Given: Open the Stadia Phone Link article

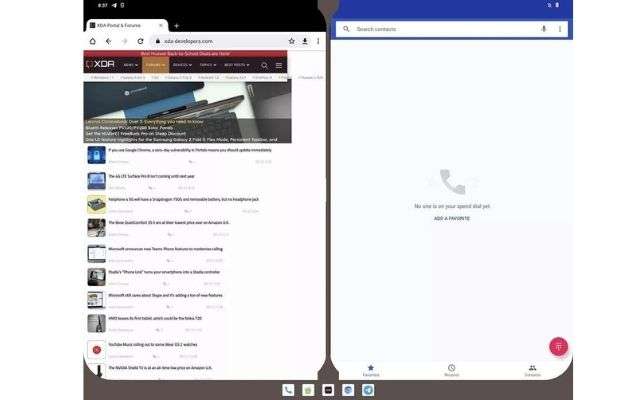Looking at the screenshot, I should [x=164, y=272].
